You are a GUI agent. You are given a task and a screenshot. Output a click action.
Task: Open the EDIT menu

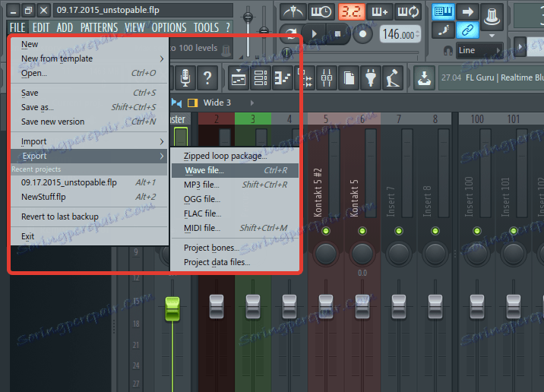pos(41,27)
